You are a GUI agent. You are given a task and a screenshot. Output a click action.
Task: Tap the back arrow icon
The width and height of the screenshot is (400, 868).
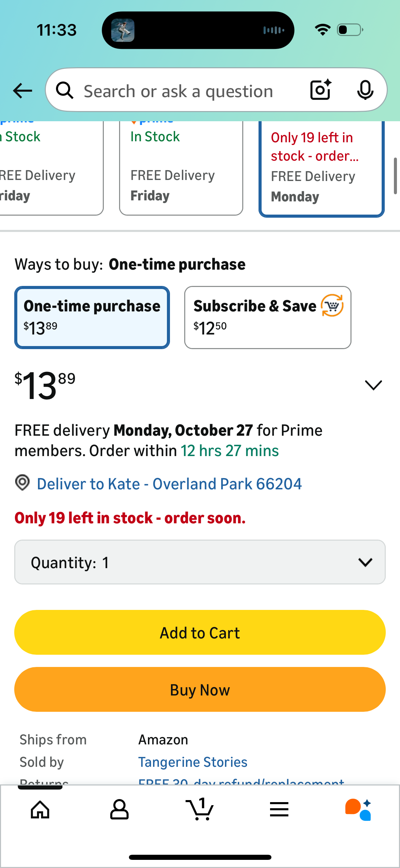point(23,91)
